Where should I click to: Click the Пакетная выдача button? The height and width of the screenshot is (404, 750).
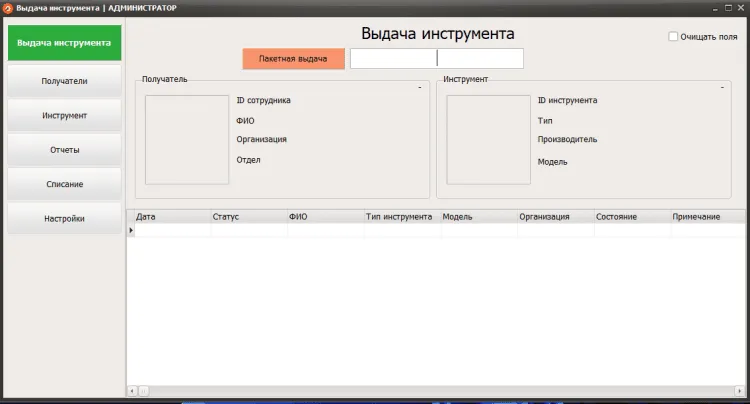point(293,59)
